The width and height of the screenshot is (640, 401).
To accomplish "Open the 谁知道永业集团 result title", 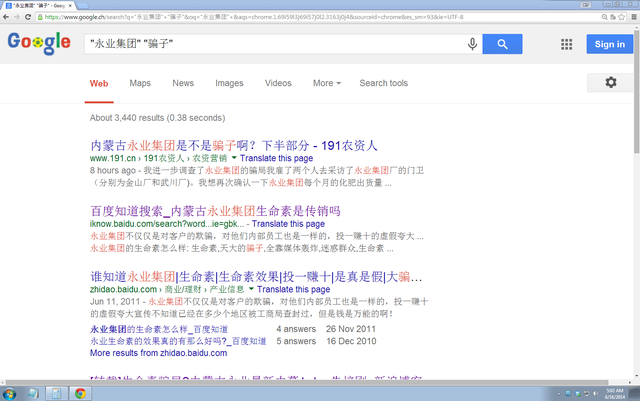I will click(256, 277).
